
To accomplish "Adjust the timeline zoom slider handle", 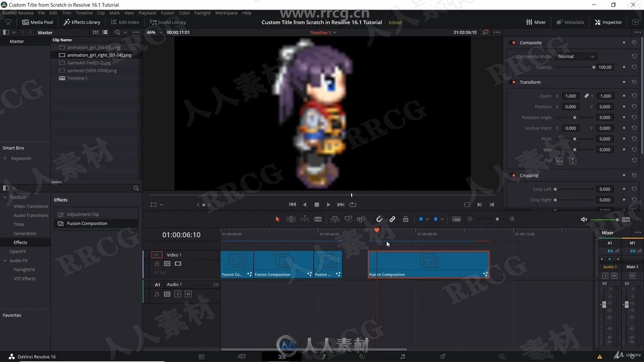I will click(497, 219).
